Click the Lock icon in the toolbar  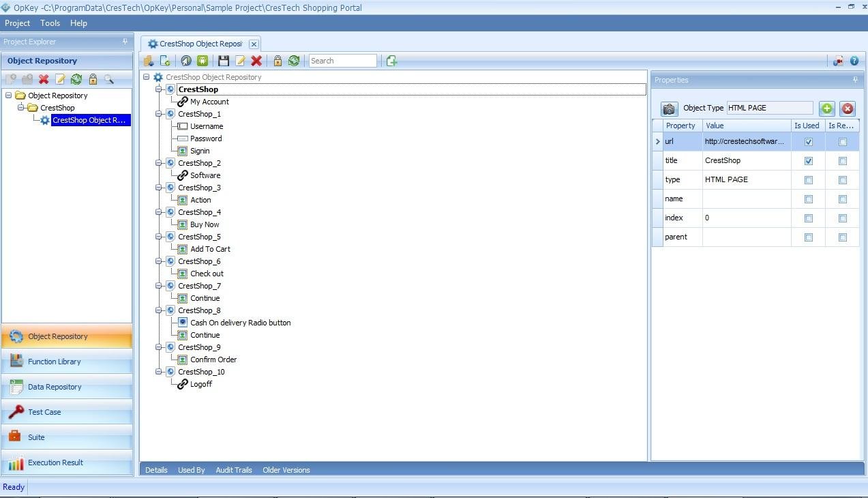(x=277, y=61)
